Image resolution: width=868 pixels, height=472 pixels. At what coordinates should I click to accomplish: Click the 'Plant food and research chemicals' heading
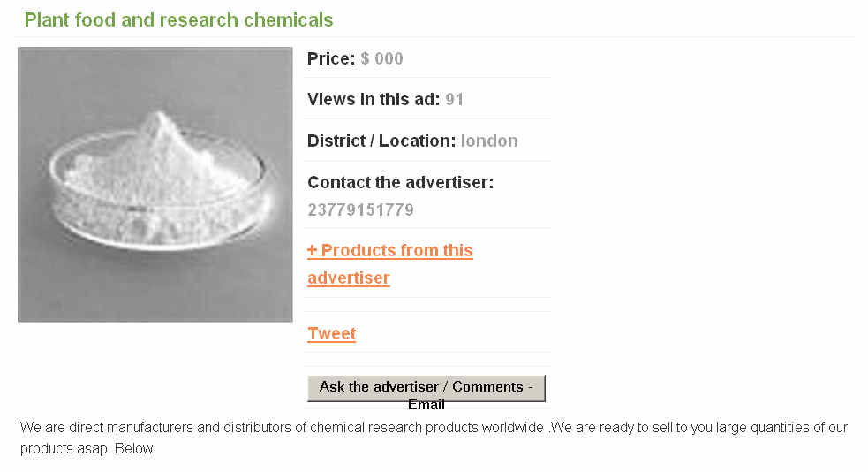click(178, 19)
